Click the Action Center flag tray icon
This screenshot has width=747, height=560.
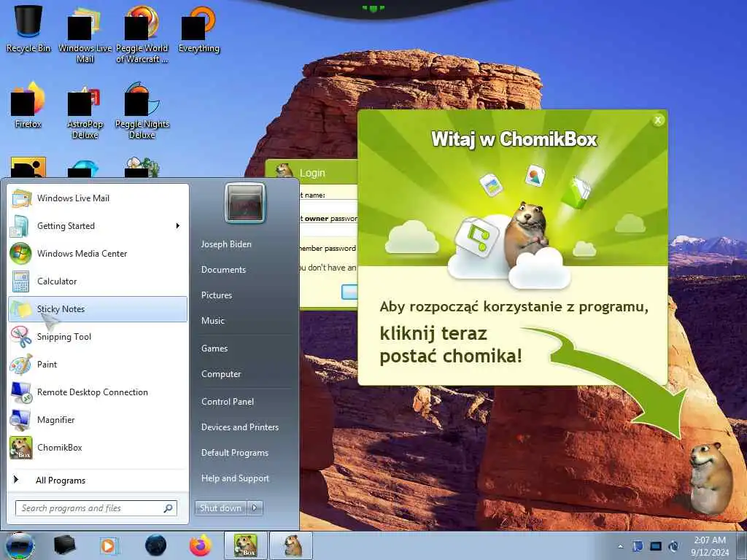point(638,546)
